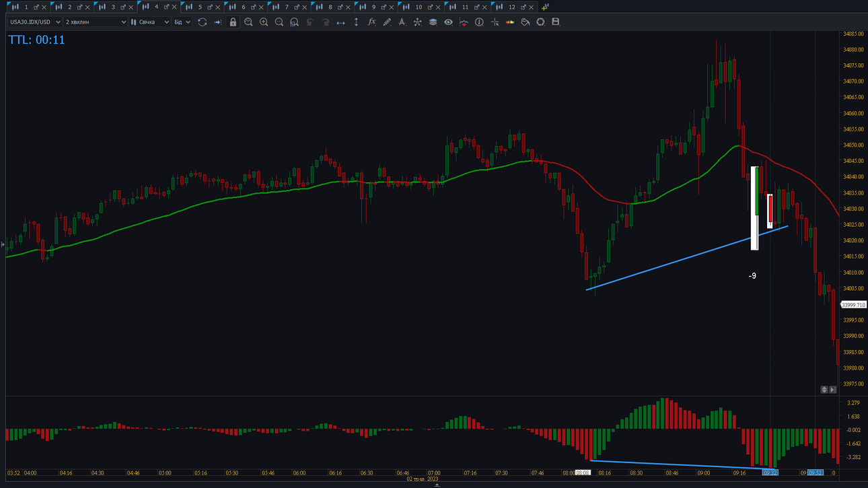Open chart info icon

479,22
